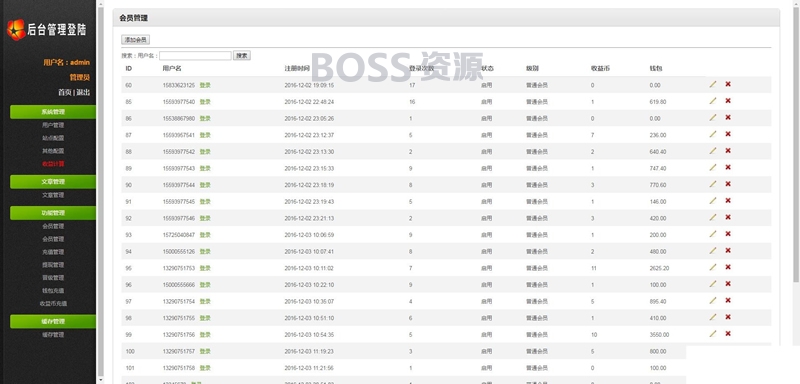
Task: Open 充值管理 in sidebar
Action: (53, 252)
